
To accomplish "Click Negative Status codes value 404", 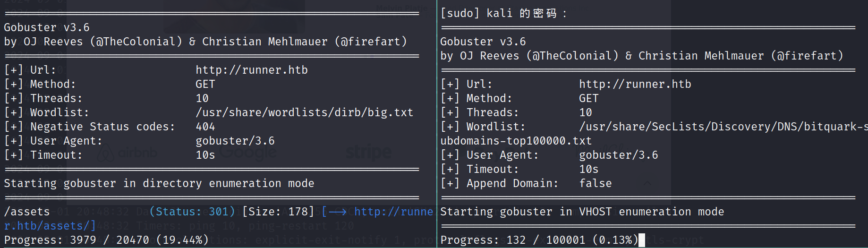I will tap(205, 127).
